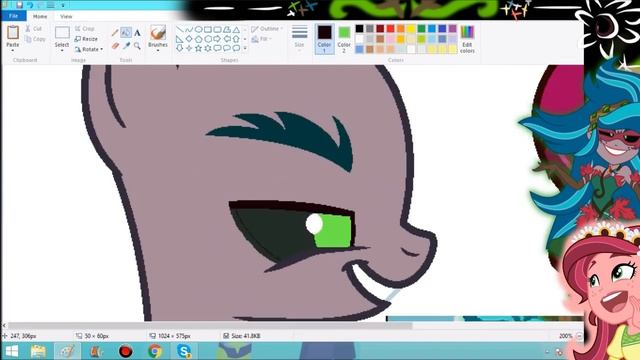Click the zoom out minus button
Screen dimensions: 640x360
[x=579, y=336]
